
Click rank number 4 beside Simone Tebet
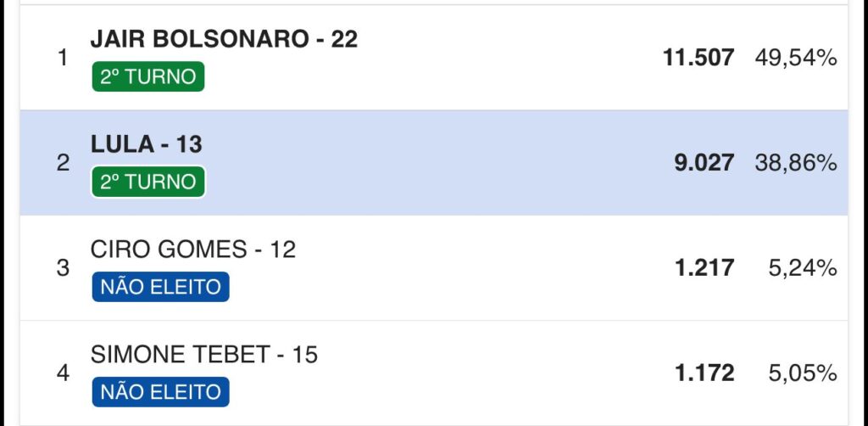[x=63, y=373]
